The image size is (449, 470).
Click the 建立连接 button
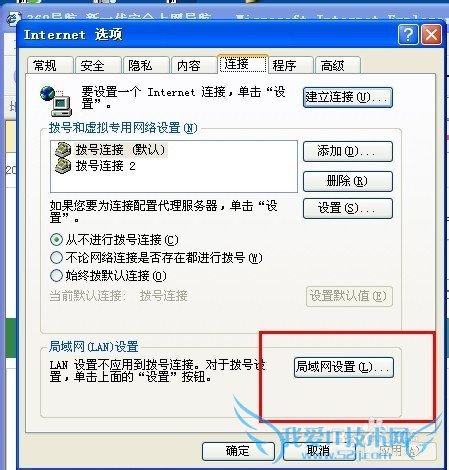point(348,97)
